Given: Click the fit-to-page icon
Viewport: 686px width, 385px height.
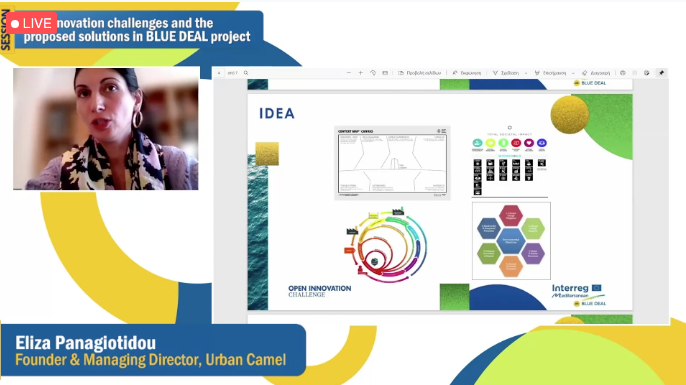Looking at the screenshot, I should 385,73.
